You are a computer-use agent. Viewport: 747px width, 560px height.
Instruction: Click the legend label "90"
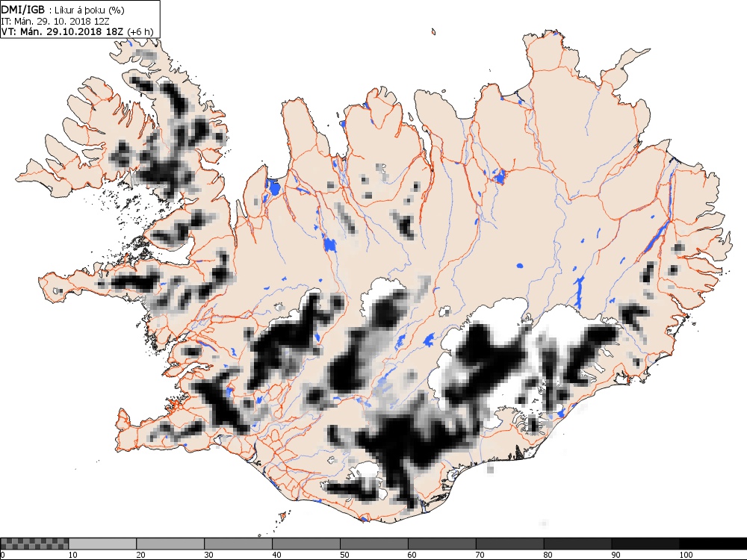click(x=616, y=555)
